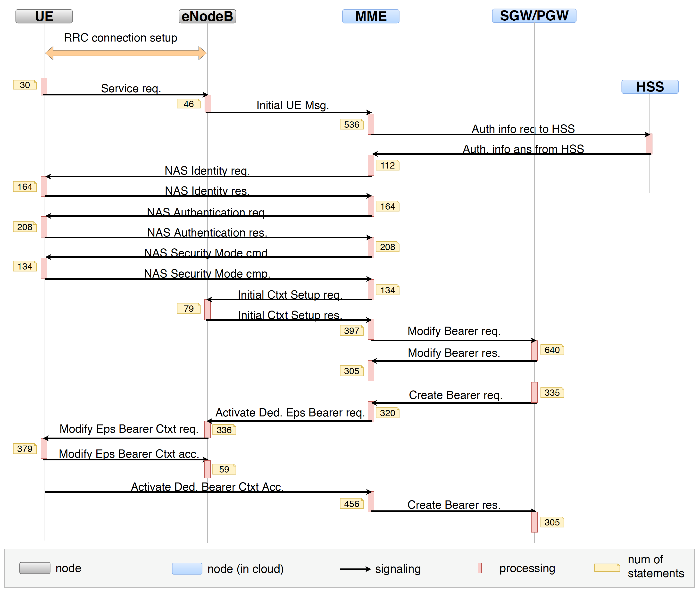
Task: Click the "Modify Bearer req." message label
Action: (x=454, y=331)
